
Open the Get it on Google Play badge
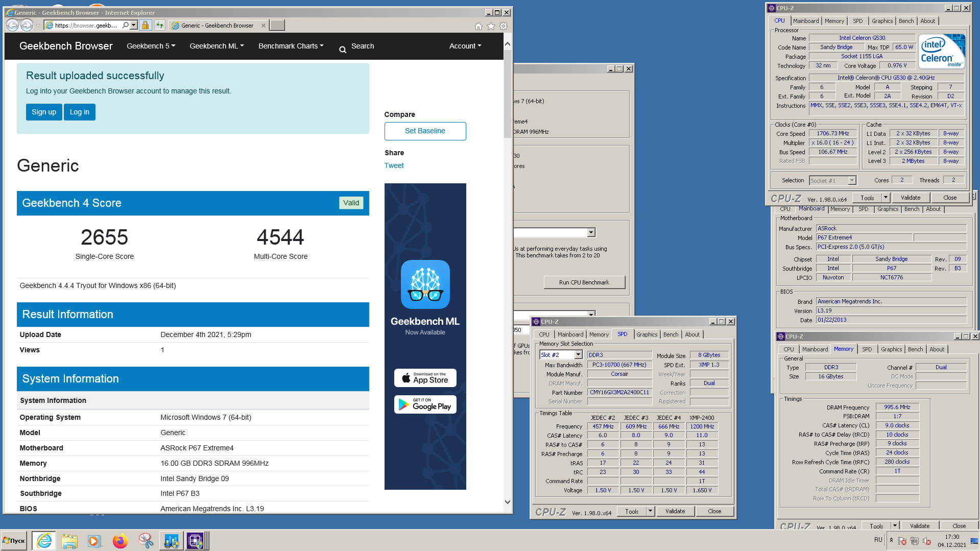pos(425,404)
